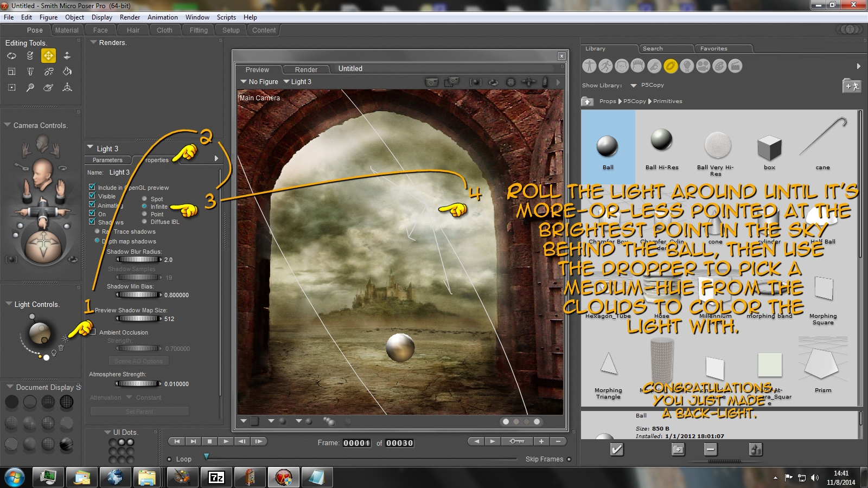Switch to the Material room tab
This screenshot has width=868, height=488.
point(66,30)
